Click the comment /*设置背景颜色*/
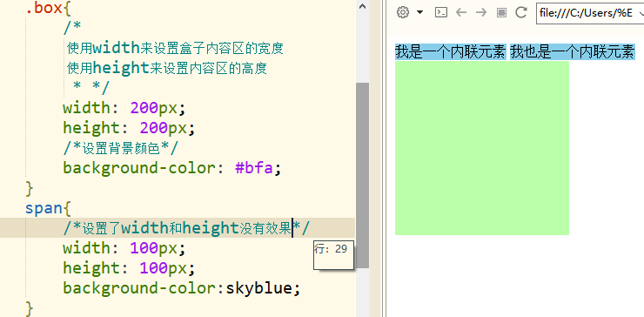This screenshot has height=317, width=644. click(x=121, y=148)
